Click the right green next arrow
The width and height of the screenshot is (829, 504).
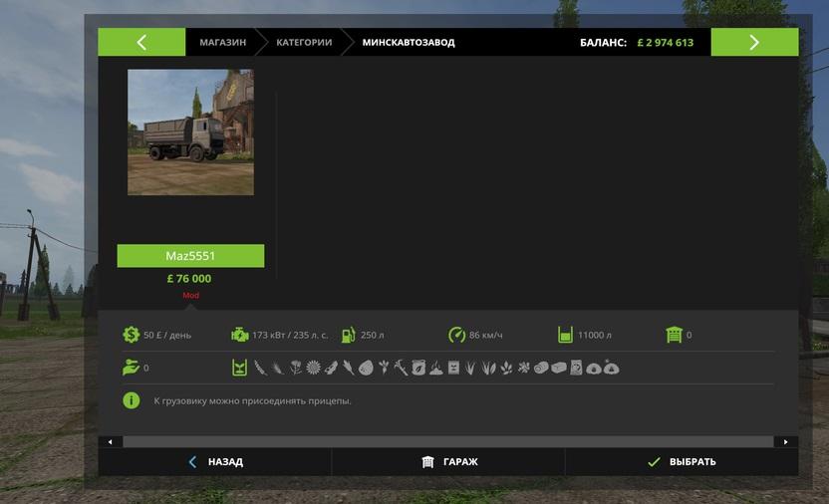(x=754, y=42)
